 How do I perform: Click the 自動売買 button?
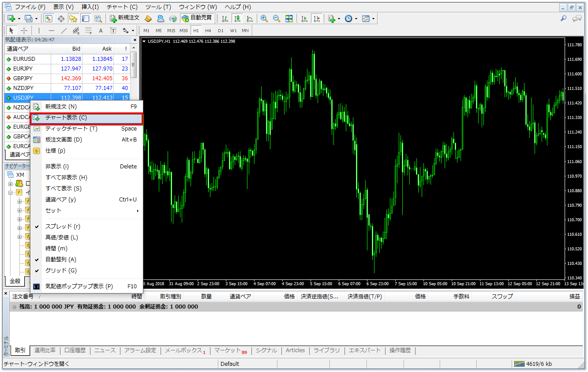tap(197, 18)
